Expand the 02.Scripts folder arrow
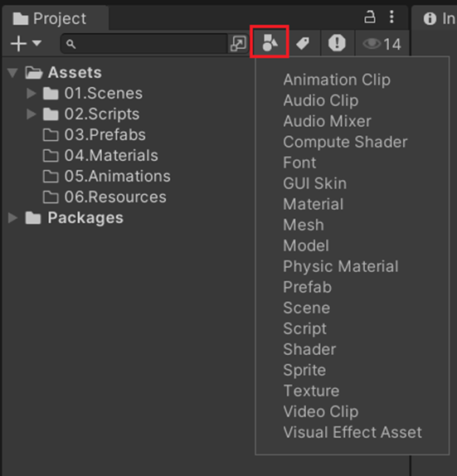 (32, 114)
